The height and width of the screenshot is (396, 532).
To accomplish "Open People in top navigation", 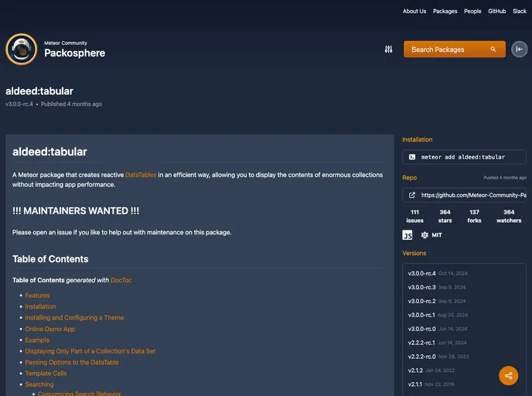I will click(472, 11).
